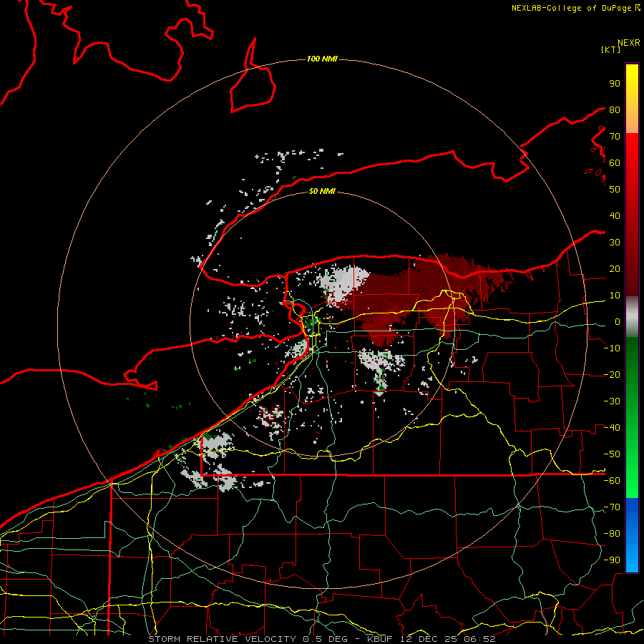Click the 20 value on velocity scale
This screenshot has width=644, height=644.
tap(615, 268)
